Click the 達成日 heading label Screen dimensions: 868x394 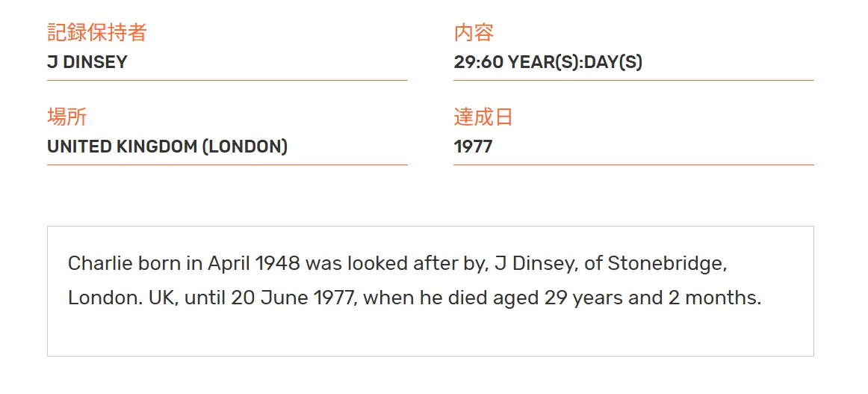click(483, 117)
